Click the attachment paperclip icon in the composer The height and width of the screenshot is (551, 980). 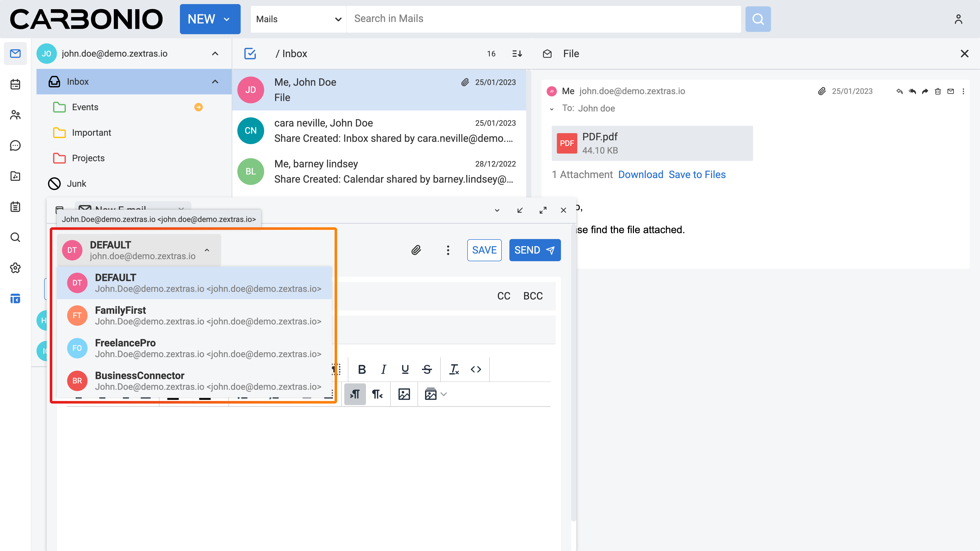(416, 250)
